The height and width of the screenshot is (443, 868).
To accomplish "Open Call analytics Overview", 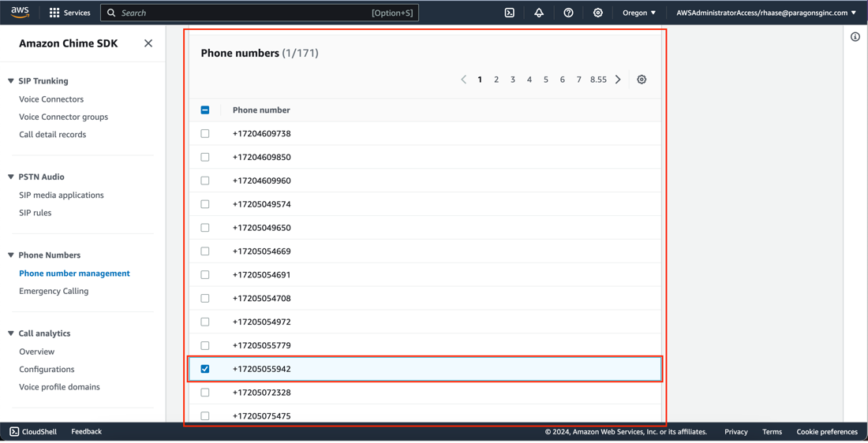I will (x=37, y=352).
